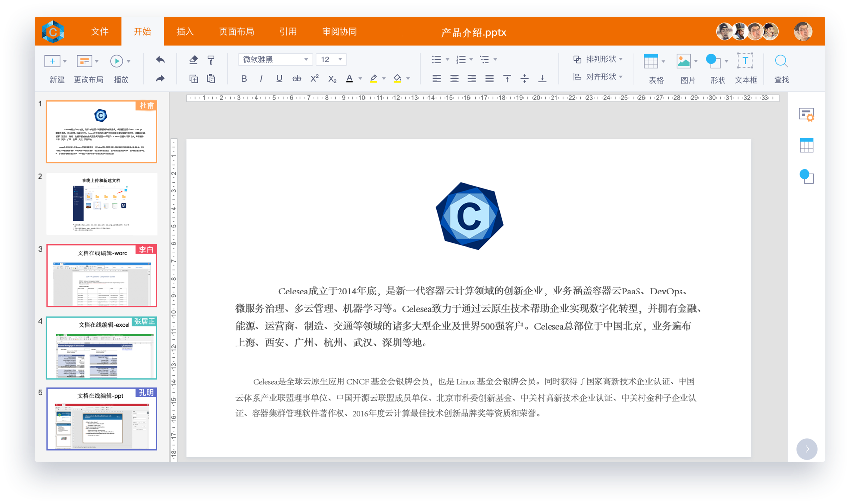Viewport: 850px width, 504px height.
Task: Click the search magnifier icon
Action: pos(781,61)
